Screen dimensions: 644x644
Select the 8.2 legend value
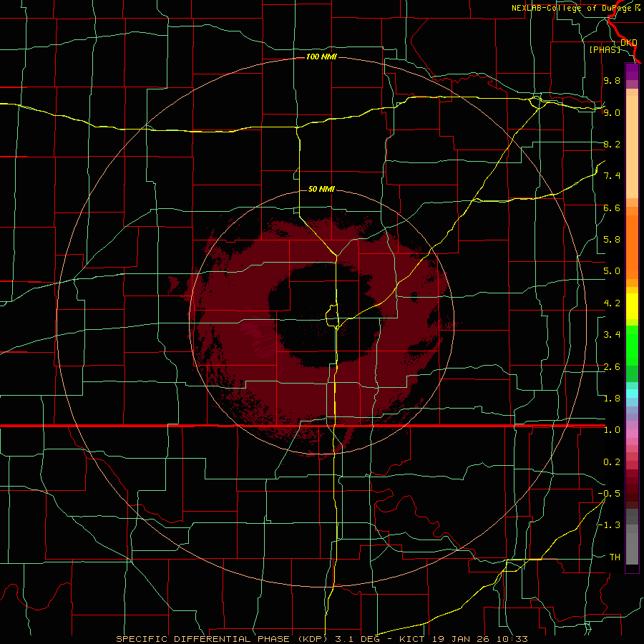tap(612, 144)
